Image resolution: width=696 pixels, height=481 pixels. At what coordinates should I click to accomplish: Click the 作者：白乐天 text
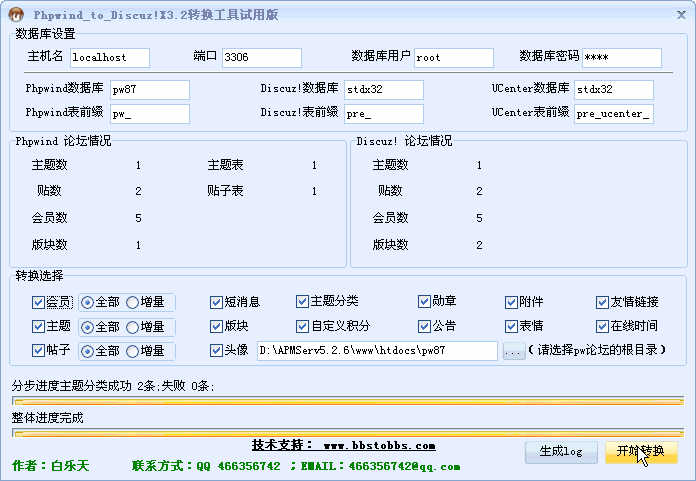51,465
